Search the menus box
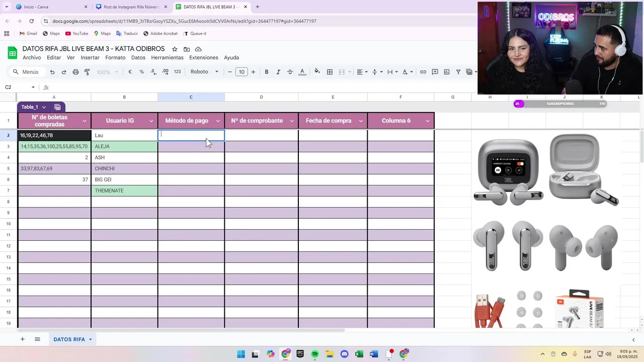Screen dimensions: 644x362 [x=26, y=72]
